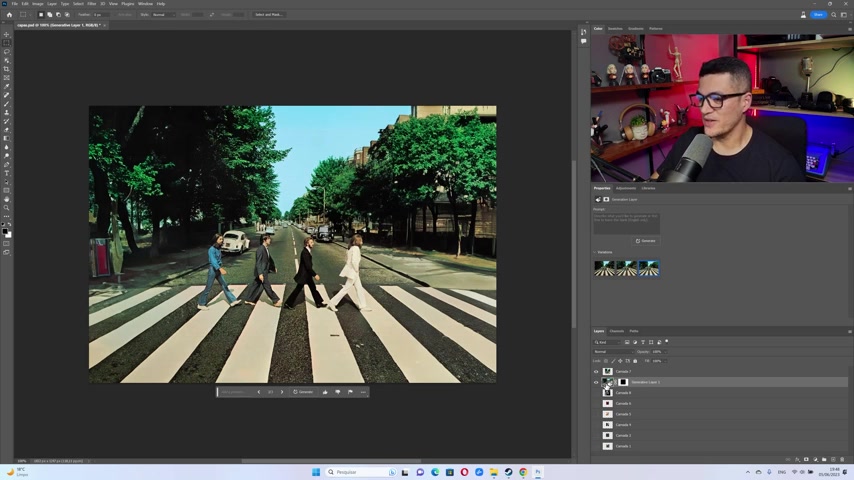854x480 pixels.
Task: Select the Rectangular Marquee tool in toolbox
Action: (x=7, y=43)
